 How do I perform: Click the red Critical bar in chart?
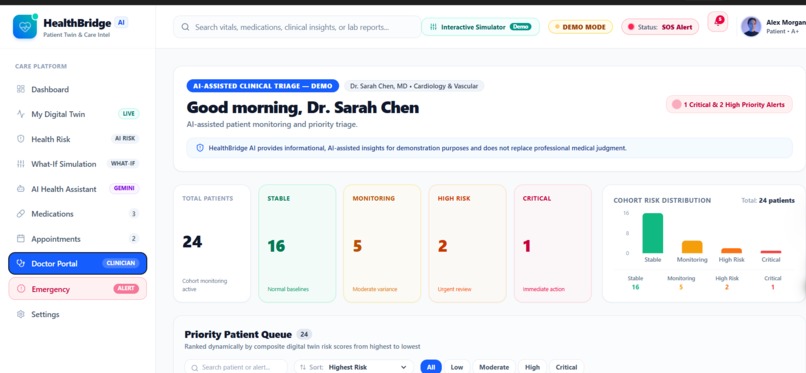point(771,252)
